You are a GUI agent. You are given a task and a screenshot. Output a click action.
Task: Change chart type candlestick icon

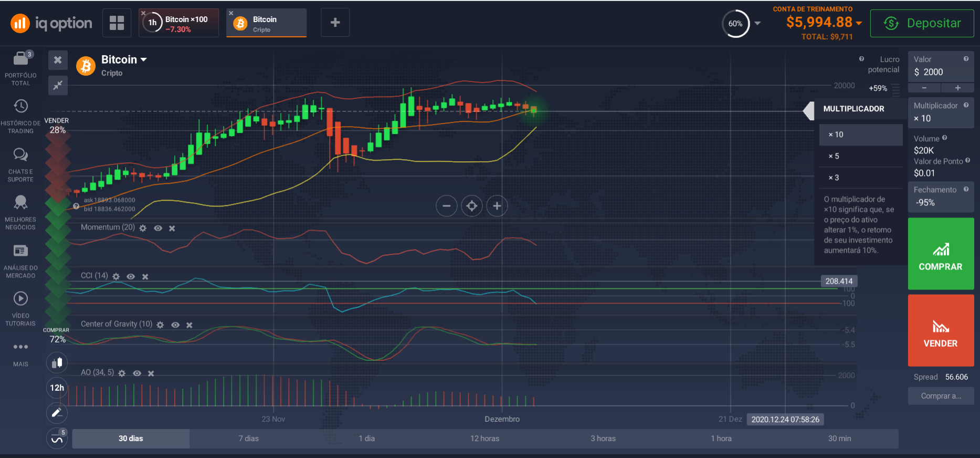coord(57,362)
